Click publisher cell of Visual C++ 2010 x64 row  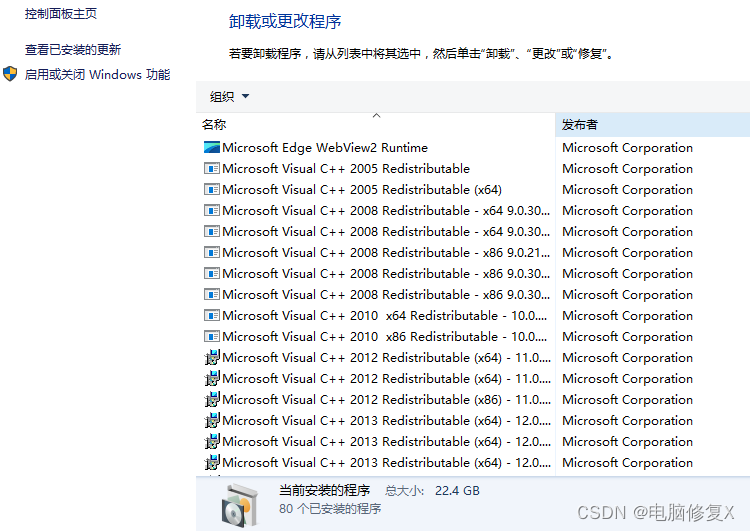(x=627, y=316)
